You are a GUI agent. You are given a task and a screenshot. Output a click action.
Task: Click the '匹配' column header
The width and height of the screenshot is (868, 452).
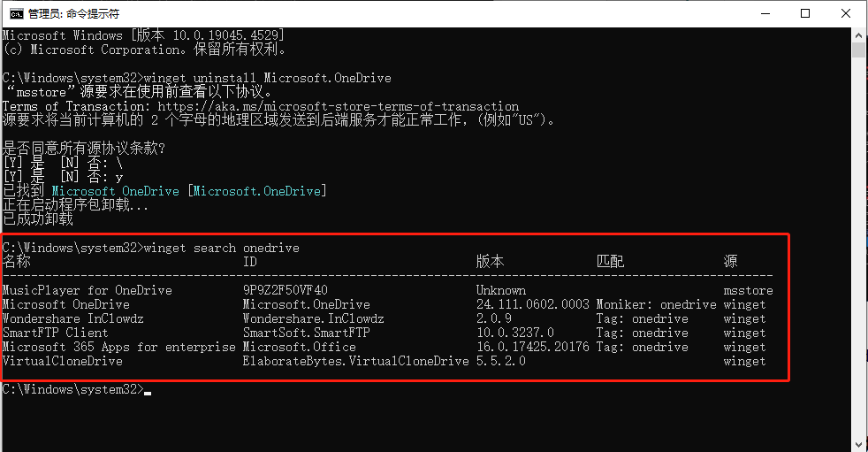point(610,262)
